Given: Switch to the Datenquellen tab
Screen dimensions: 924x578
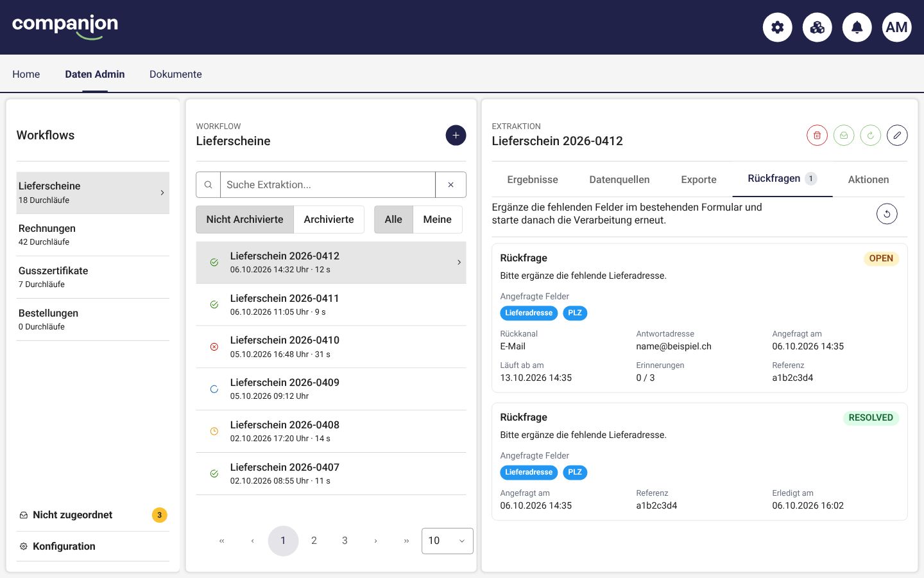Looking at the screenshot, I should (619, 180).
